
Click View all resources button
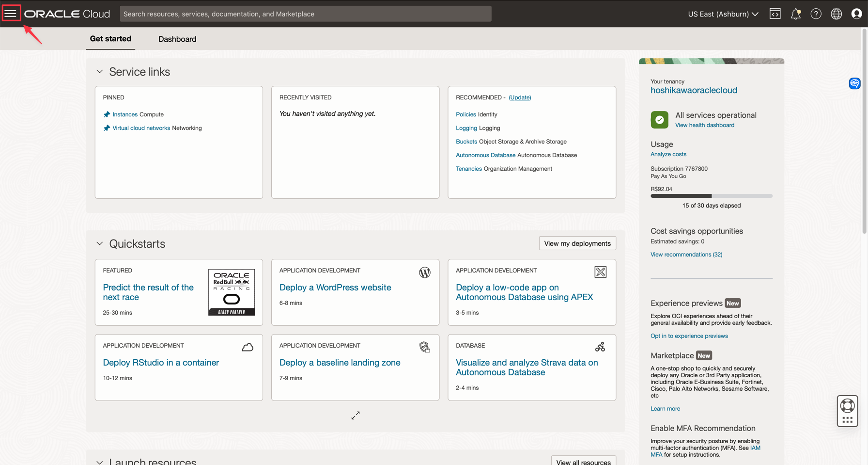[x=584, y=461]
